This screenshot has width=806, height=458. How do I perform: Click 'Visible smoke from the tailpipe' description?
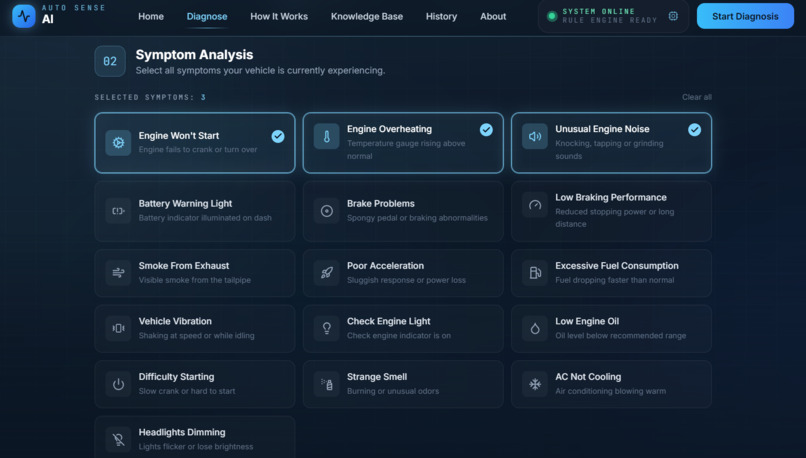click(x=195, y=280)
